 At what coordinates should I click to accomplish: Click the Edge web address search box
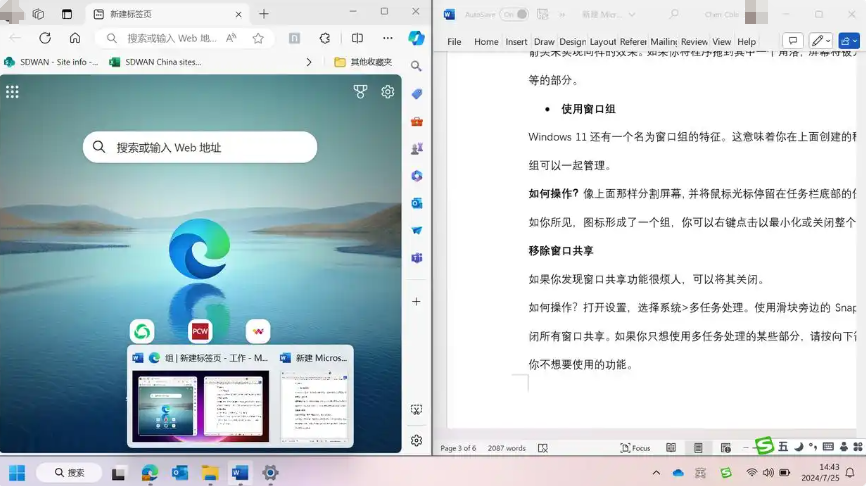[x=170, y=38]
